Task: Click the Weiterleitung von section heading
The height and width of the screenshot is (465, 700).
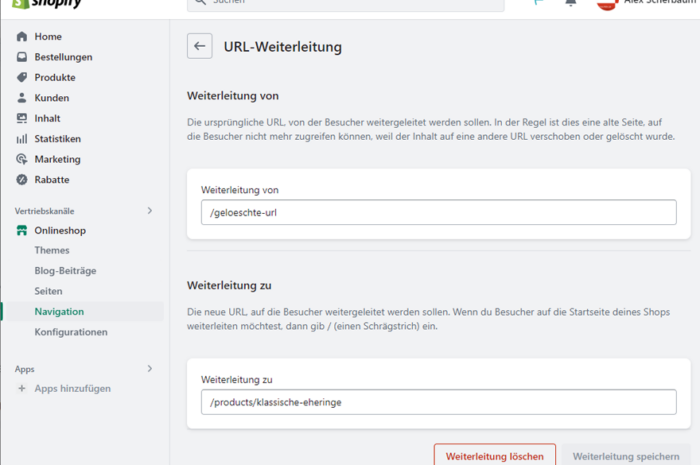Action: coord(233,96)
